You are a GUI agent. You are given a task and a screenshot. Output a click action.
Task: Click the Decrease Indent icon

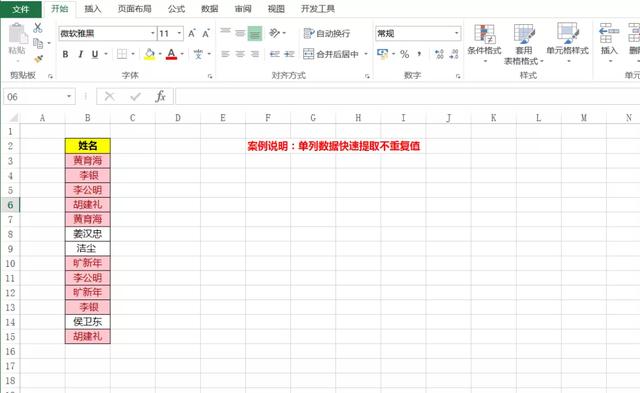[275, 54]
